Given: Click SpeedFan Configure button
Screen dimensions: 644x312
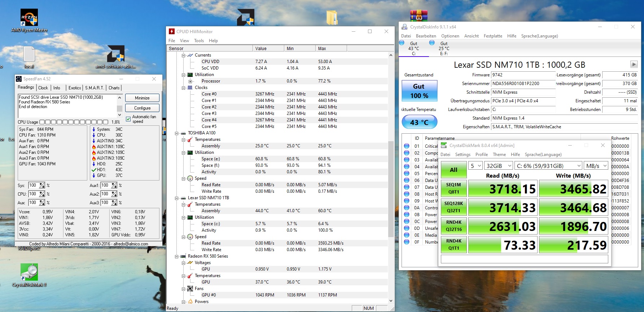Looking at the screenshot, I should pyautogui.click(x=142, y=108).
